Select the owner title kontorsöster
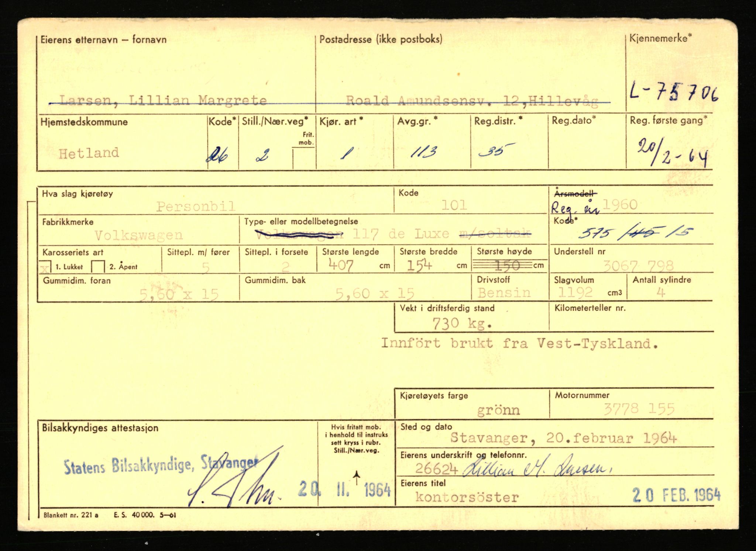756x551 pixels. pyautogui.click(x=467, y=497)
